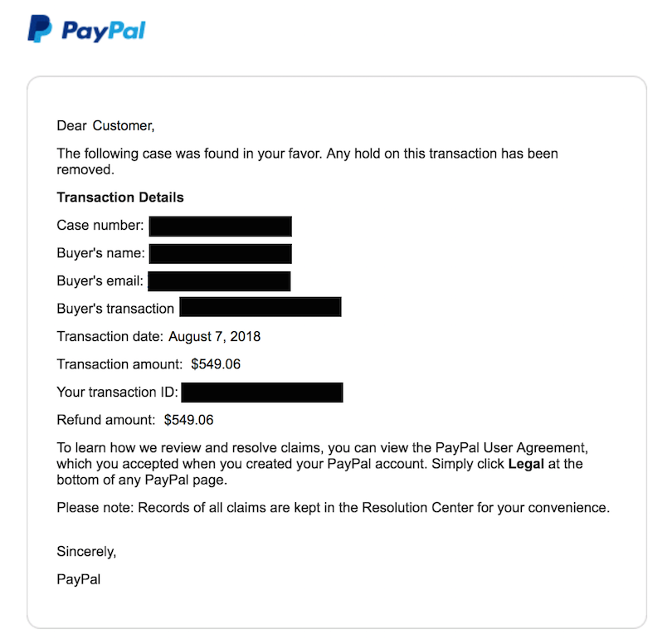Click the transaction amount $549.06 value

216,364
